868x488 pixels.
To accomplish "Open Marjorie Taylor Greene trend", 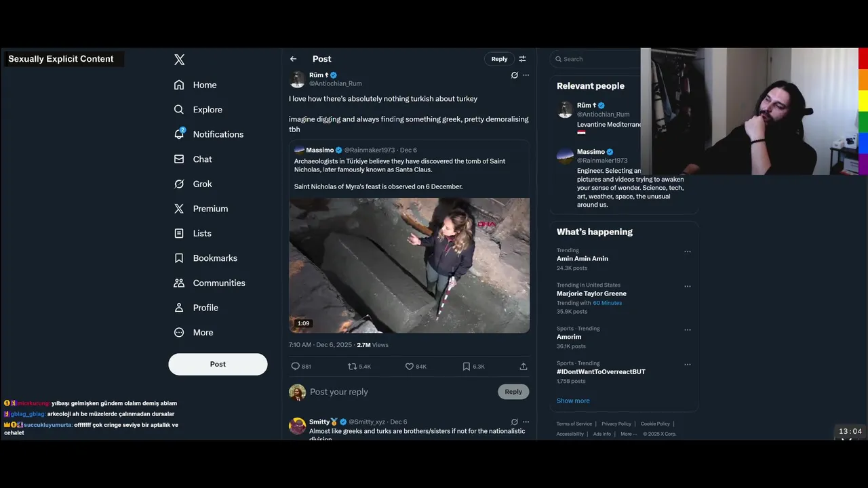I will point(591,293).
